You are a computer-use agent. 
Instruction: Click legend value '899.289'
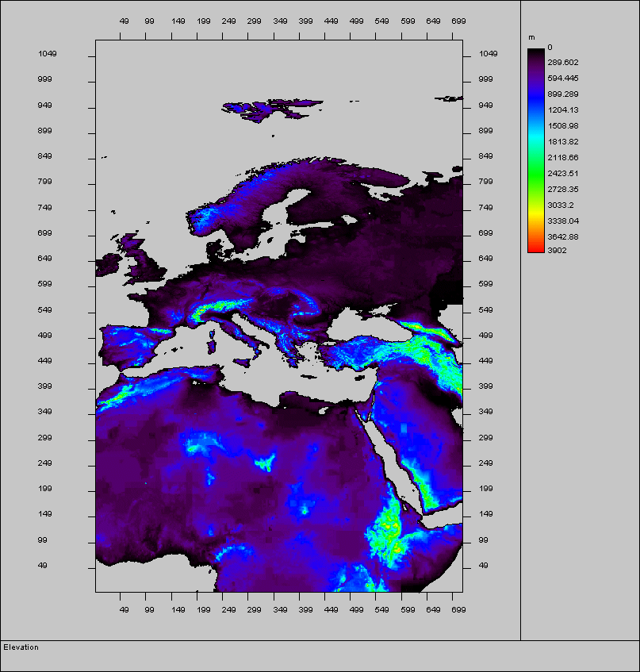tap(563, 94)
